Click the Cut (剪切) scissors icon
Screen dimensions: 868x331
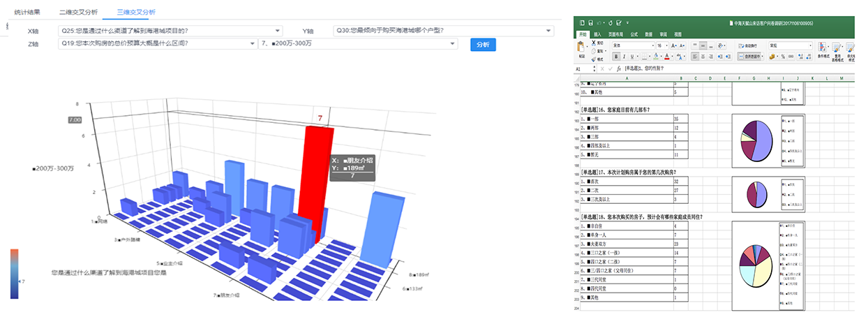[x=594, y=43]
